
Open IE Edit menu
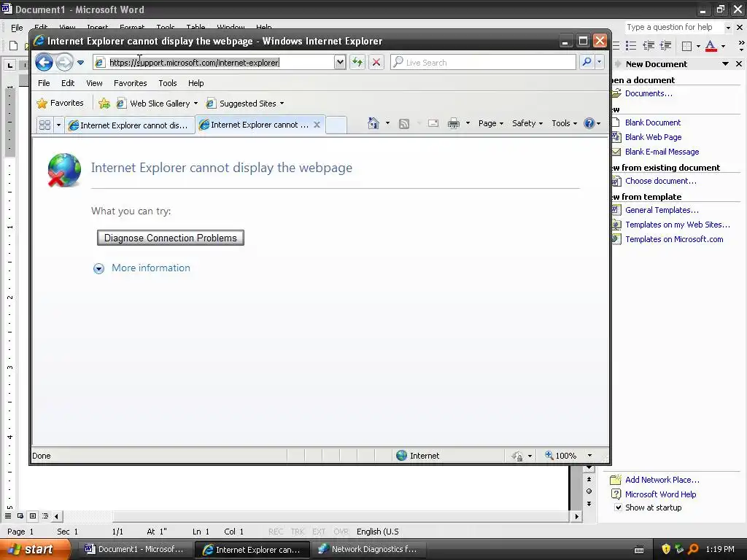(68, 83)
